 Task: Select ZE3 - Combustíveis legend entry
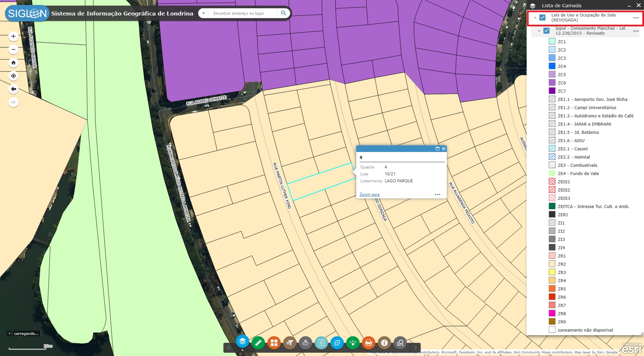click(x=577, y=165)
